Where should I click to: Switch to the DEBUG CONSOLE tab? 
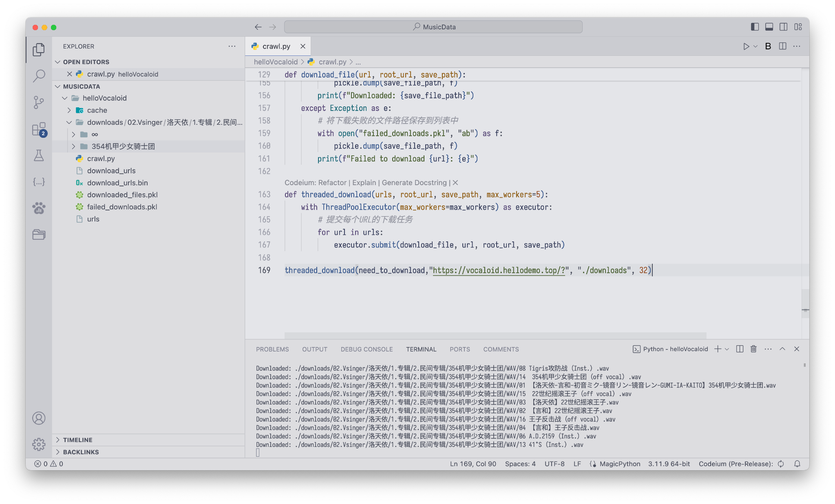pos(367,349)
